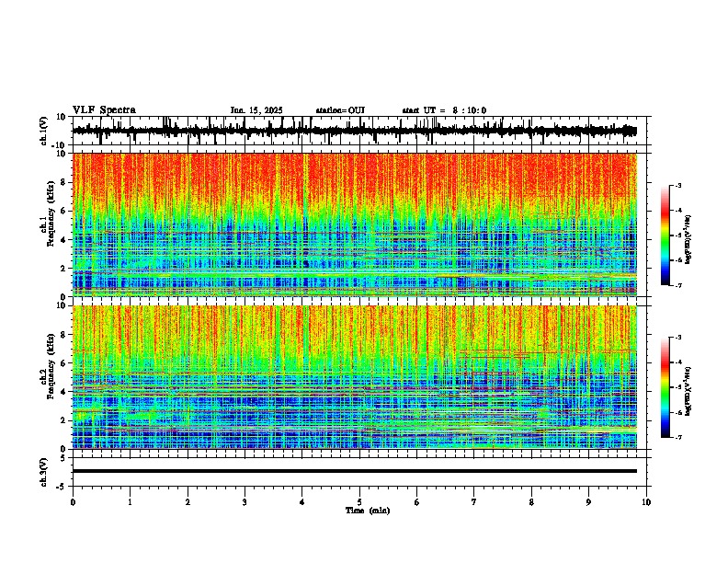Click time axis tick label 8

point(531,502)
